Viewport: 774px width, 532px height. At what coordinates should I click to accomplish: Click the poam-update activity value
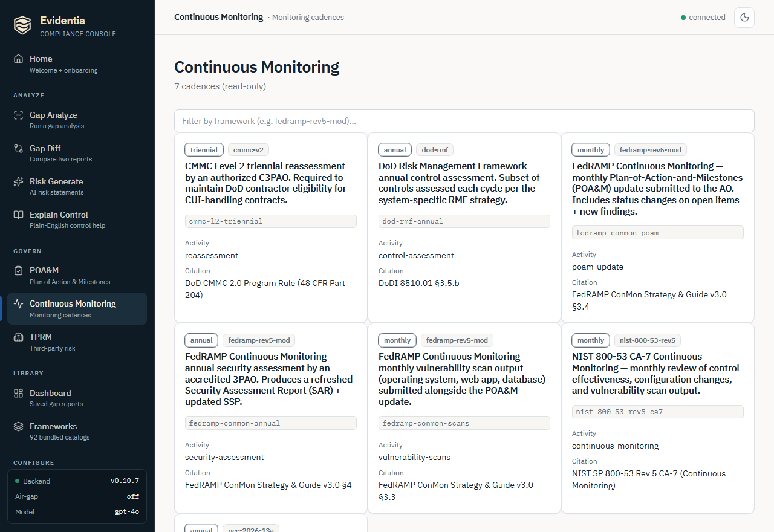[x=597, y=267]
